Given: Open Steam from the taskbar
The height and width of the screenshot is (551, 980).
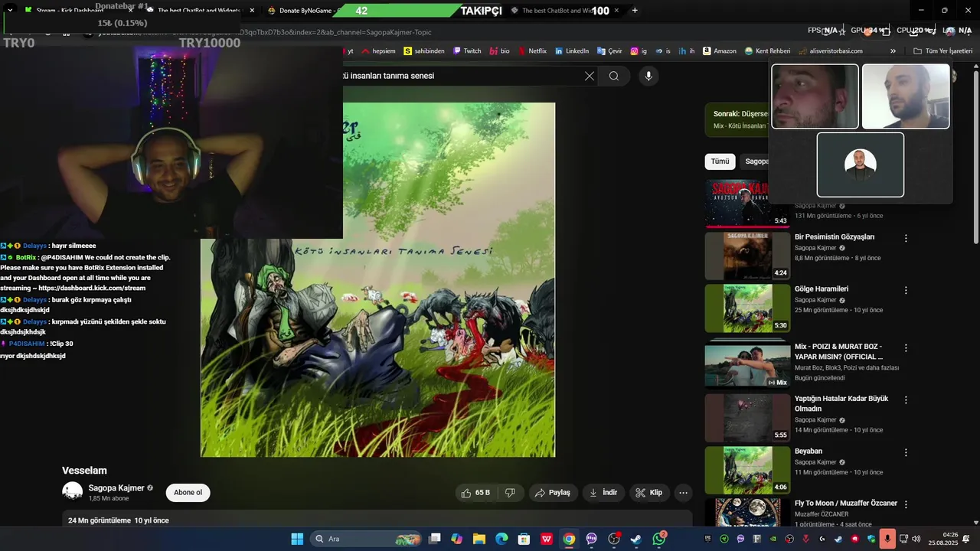Looking at the screenshot, I should click(x=636, y=539).
